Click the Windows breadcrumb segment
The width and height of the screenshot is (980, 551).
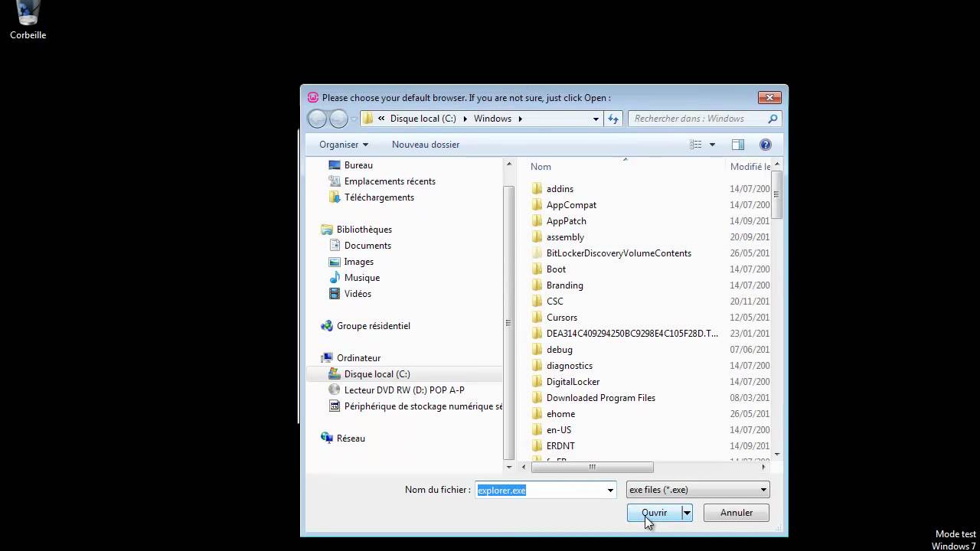click(x=492, y=119)
